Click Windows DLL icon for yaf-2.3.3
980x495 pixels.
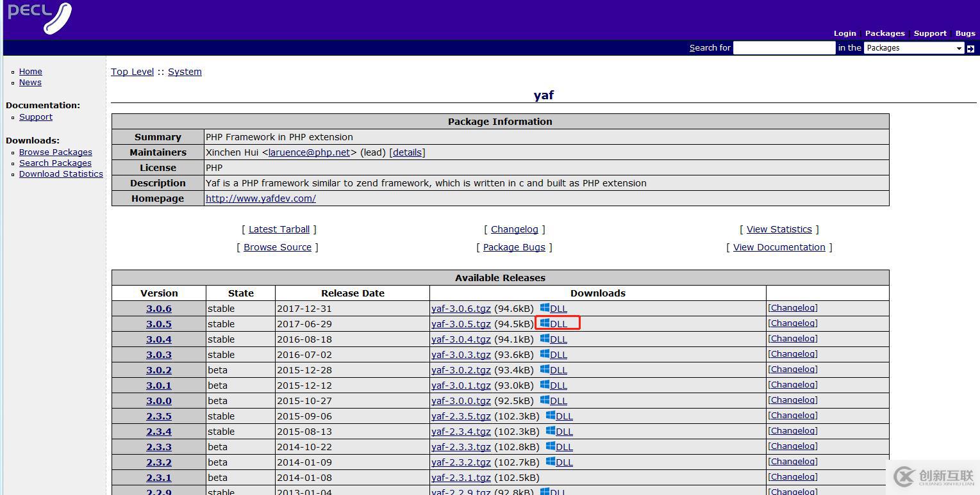551,446
